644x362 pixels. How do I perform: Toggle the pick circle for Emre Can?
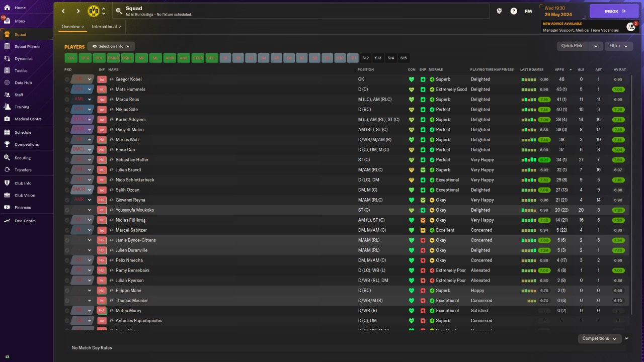point(67,150)
